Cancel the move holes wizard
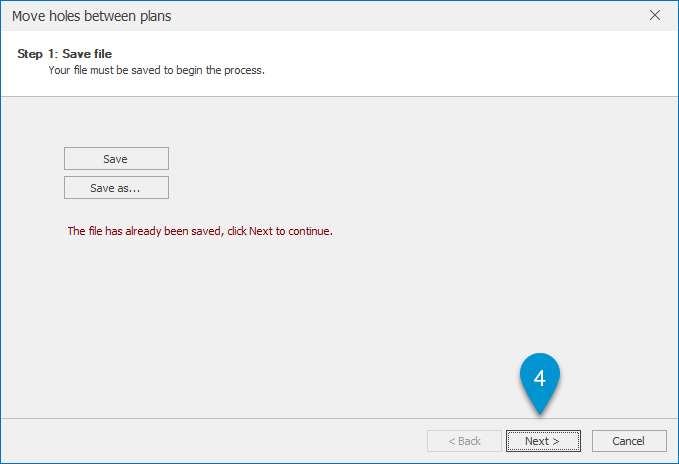The width and height of the screenshot is (679, 464). (x=629, y=441)
